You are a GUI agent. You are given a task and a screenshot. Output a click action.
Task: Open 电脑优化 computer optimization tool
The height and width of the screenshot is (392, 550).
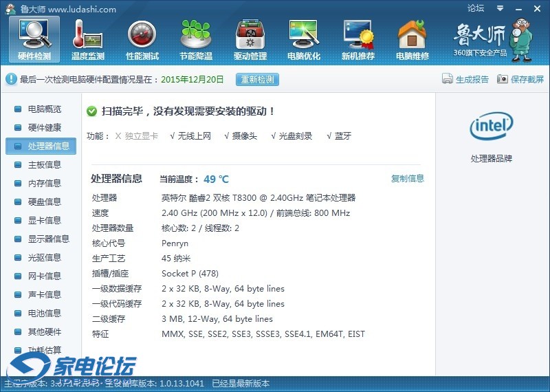(304, 39)
